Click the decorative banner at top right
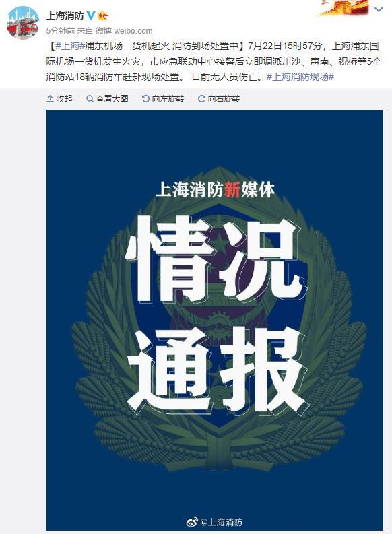The image size is (392, 534). [344, 7]
